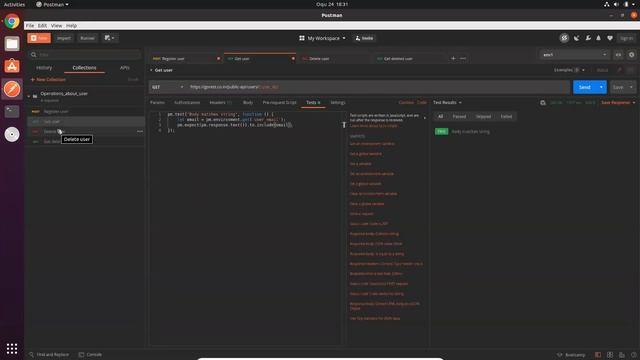Viewport: 640px width, 360px height.
Task: Show applications grid in dock
Action: point(12,348)
